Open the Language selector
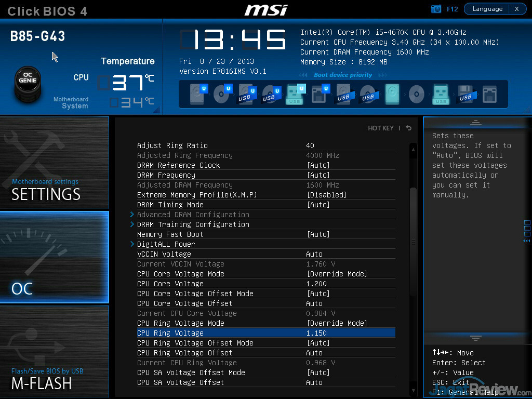Viewport: 532px width, 399px height. pos(487,9)
